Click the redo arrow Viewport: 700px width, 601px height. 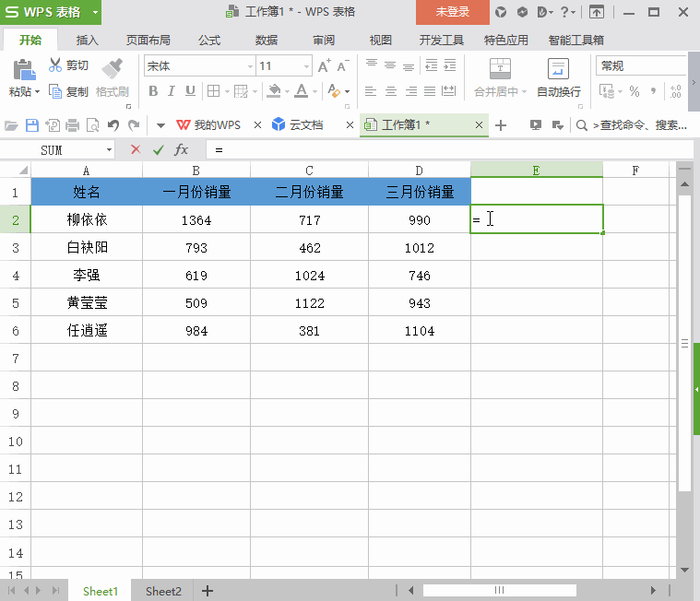pyautogui.click(x=134, y=125)
